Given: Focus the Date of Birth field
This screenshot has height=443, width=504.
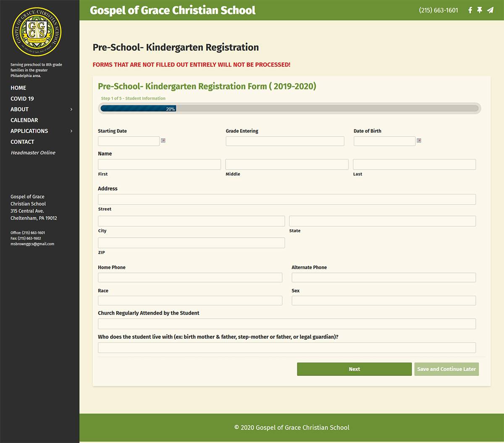Looking at the screenshot, I should pyautogui.click(x=384, y=141).
